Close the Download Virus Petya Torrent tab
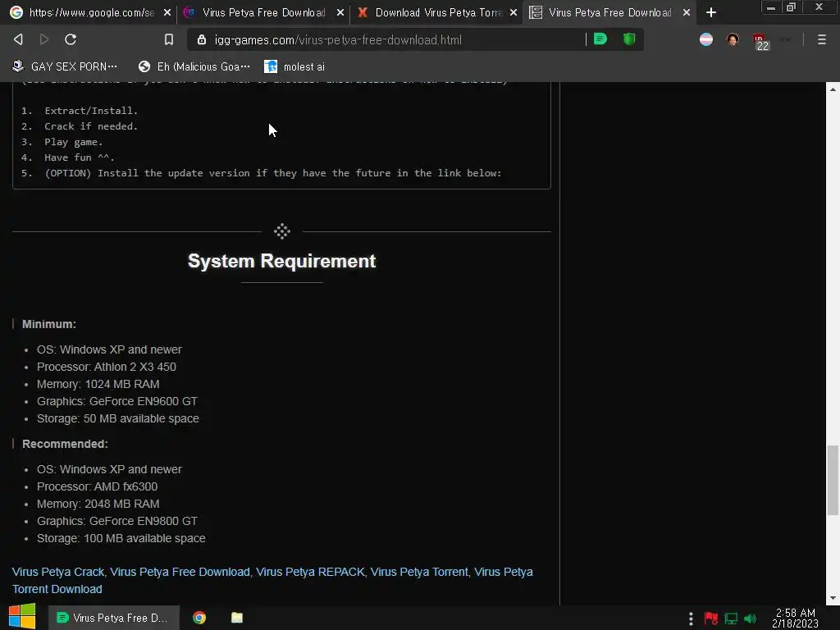Screen dimensions: 840x630 pyautogui.click(x=514, y=12)
